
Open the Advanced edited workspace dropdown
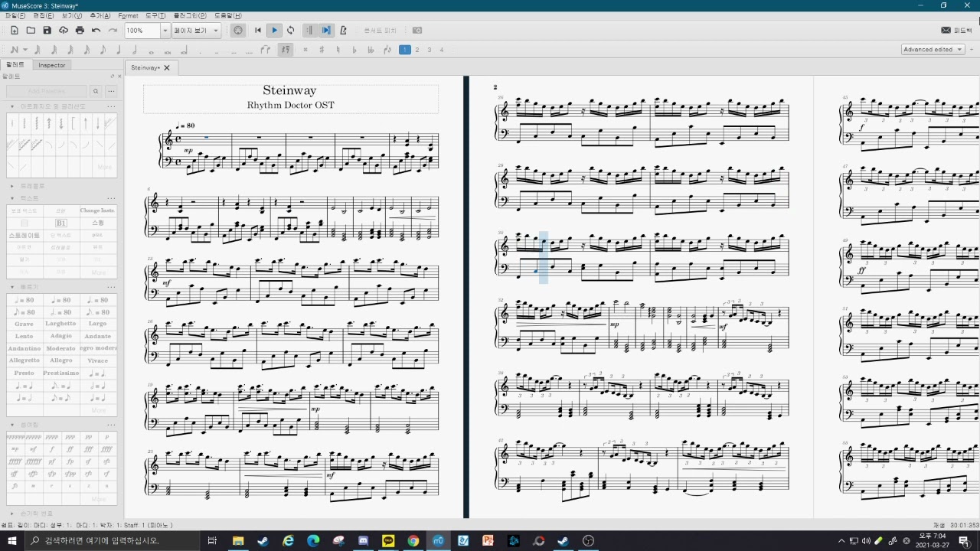point(933,50)
